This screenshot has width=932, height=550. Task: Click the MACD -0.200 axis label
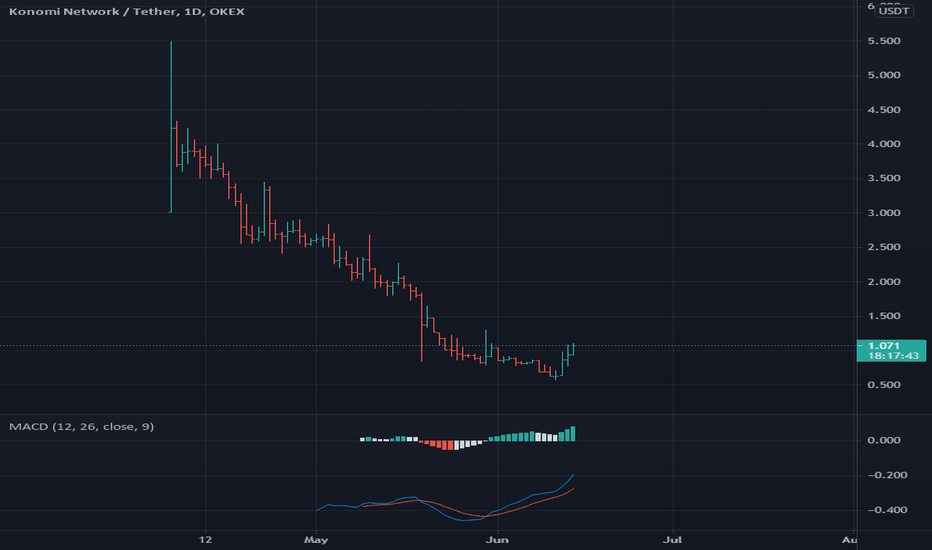point(887,475)
